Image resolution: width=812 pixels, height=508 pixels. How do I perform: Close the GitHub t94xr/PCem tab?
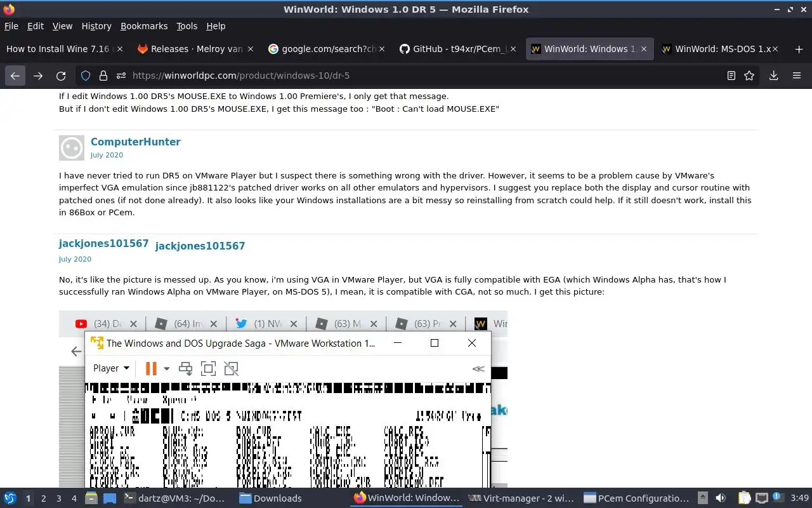[513, 49]
